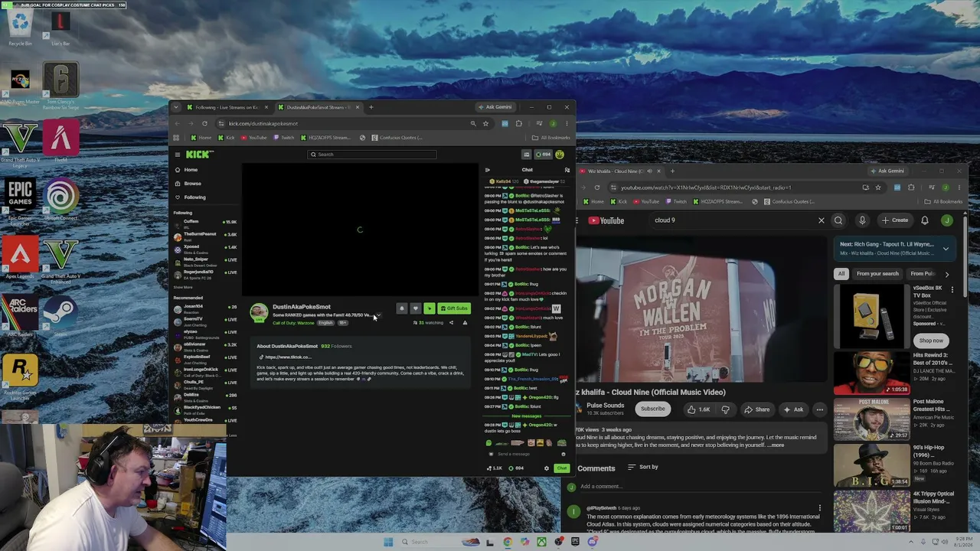The image size is (980, 551).
Task: Open the Kick window tab search dropdown
Action: [175, 107]
